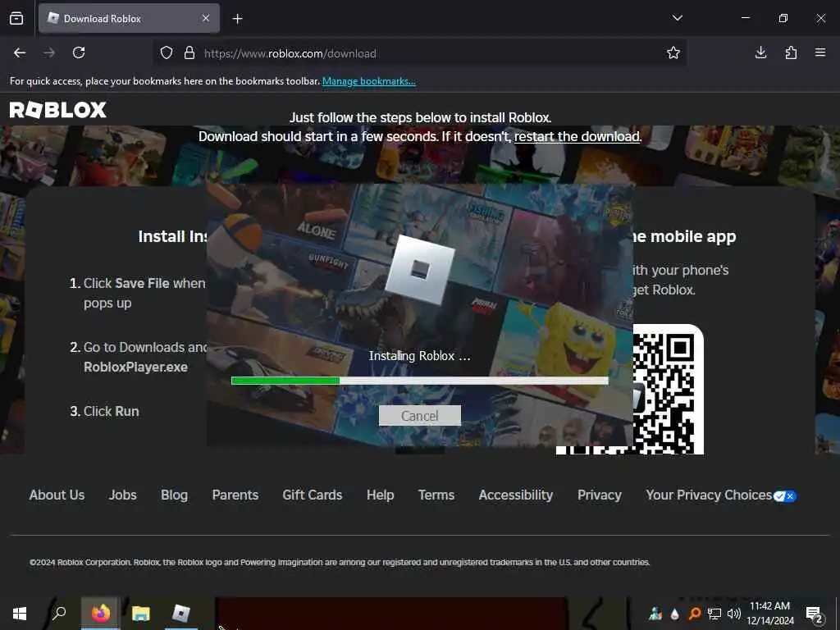Screen dimensions: 840x630
Task: Open the Privacy footer link
Action: click(x=600, y=495)
